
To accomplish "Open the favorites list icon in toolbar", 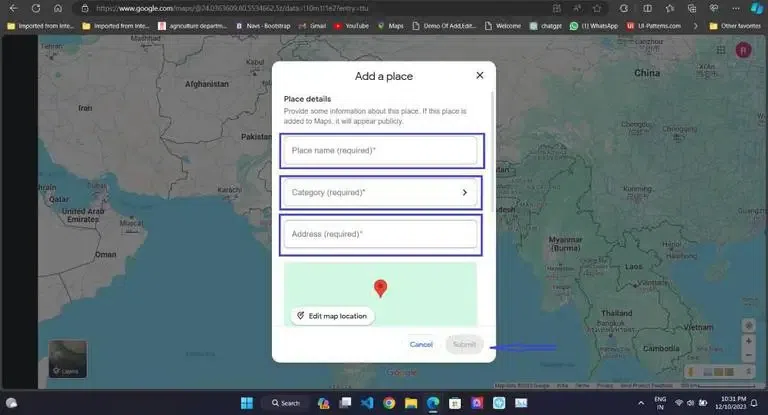I will [x=670, y=8].
